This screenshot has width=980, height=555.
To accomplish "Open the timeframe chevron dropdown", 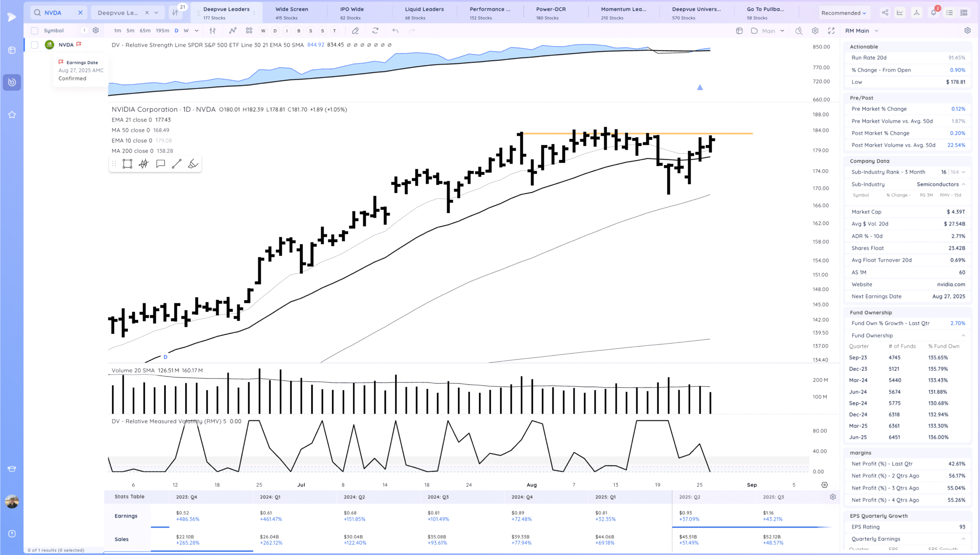I will tap(196, 31).
